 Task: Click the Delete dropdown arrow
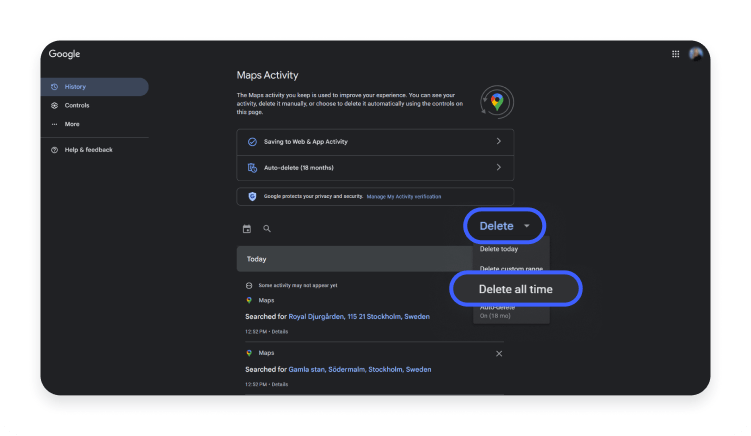[526, 226]
